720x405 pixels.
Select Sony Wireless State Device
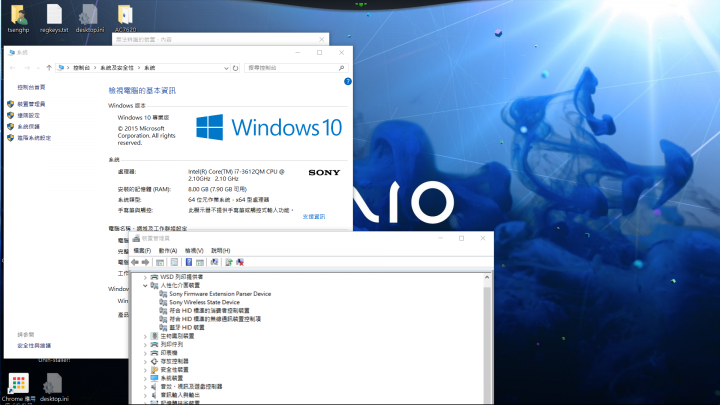(x=204, y=303)
